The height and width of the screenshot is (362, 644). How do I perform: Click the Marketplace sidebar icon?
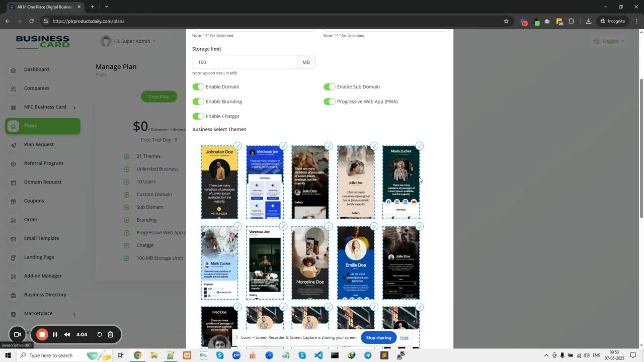[x=13, y=314]
